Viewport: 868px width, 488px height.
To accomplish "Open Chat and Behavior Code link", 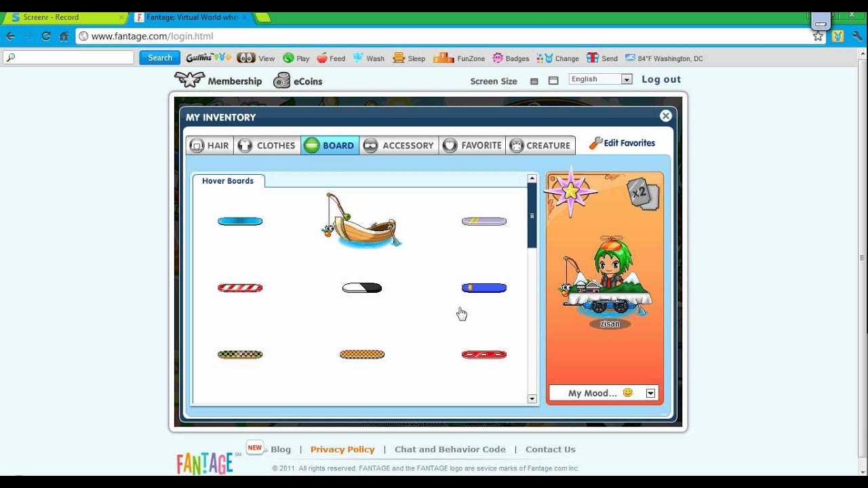I will pyautogui.click(x=450, y=449).
